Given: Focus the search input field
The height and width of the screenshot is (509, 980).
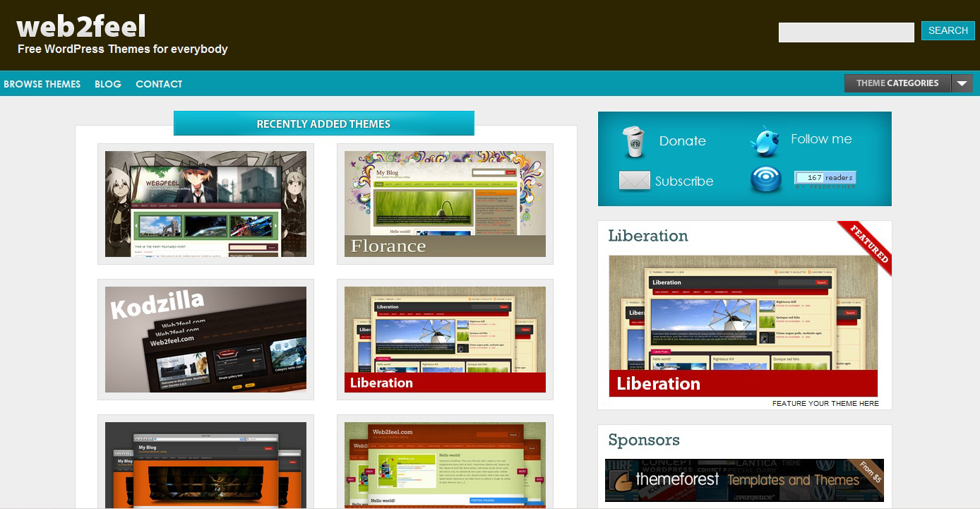Looking at the screenshot, I should point(846,32).
